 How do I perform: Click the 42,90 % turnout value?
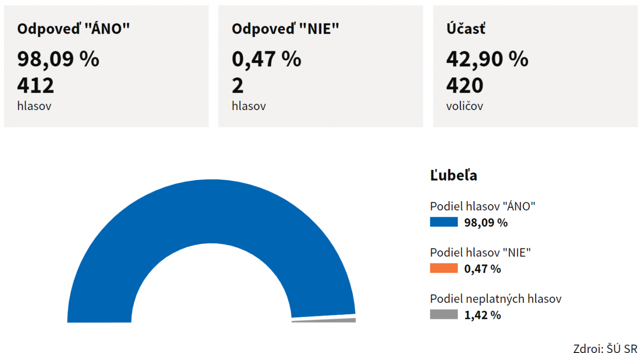487,59
